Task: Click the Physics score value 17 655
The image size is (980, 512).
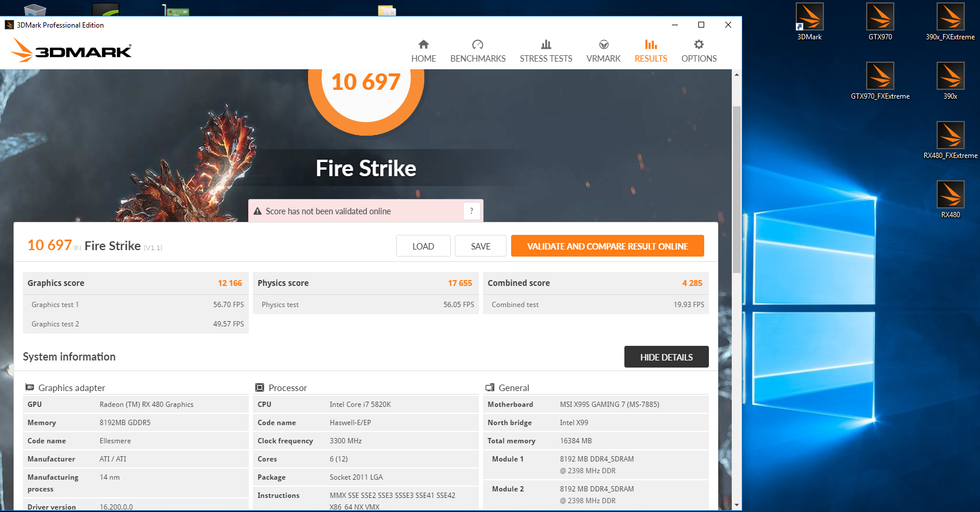Action: [x=460, y=283]
